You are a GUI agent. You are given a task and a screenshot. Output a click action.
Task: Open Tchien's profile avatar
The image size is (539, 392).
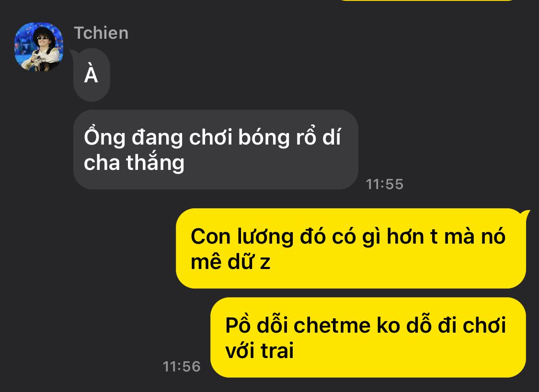(x=39, y=47)
